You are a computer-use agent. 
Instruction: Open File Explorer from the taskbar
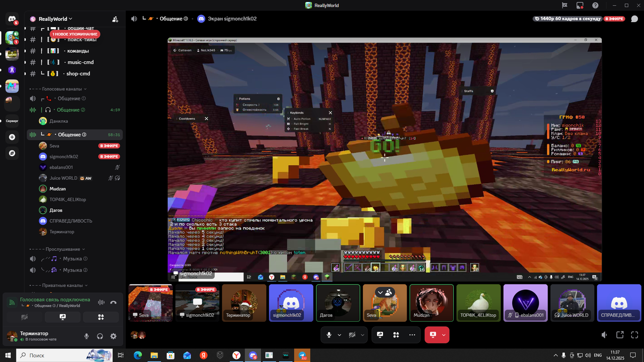[154, 355]
